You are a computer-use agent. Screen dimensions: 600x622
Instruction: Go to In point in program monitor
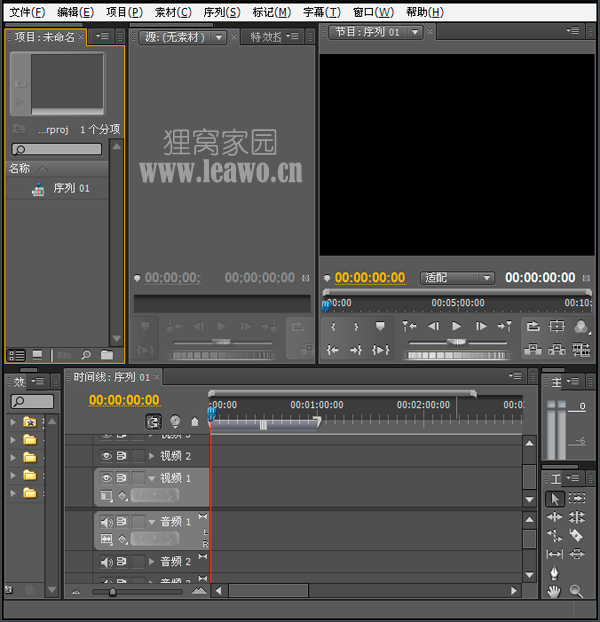point(332,350)
